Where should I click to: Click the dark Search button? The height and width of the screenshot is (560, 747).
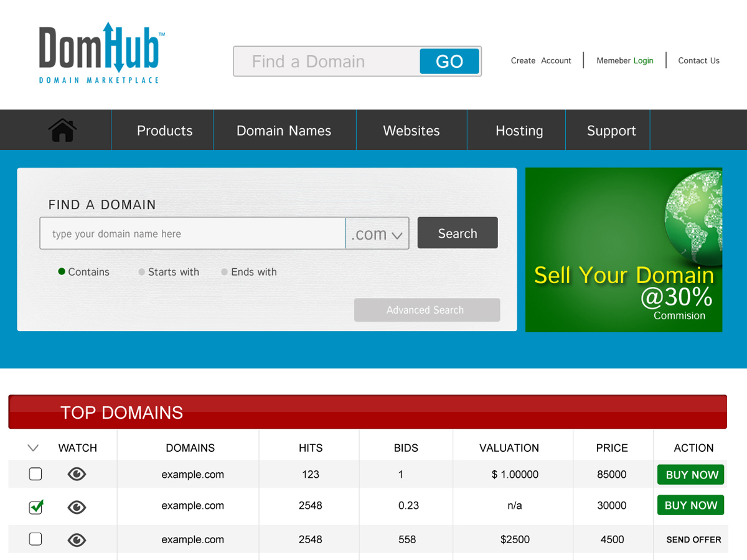458,233
